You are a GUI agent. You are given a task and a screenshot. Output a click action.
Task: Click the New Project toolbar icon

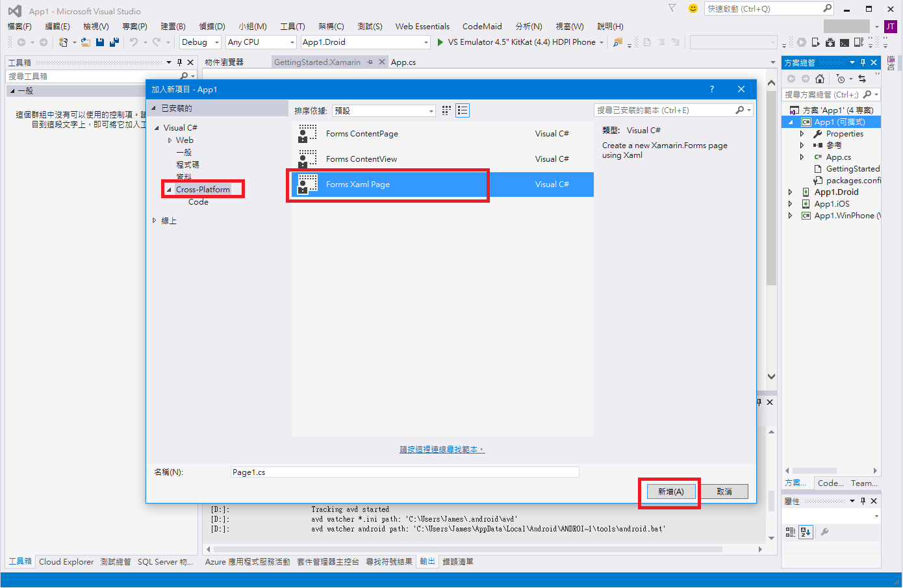63,42
